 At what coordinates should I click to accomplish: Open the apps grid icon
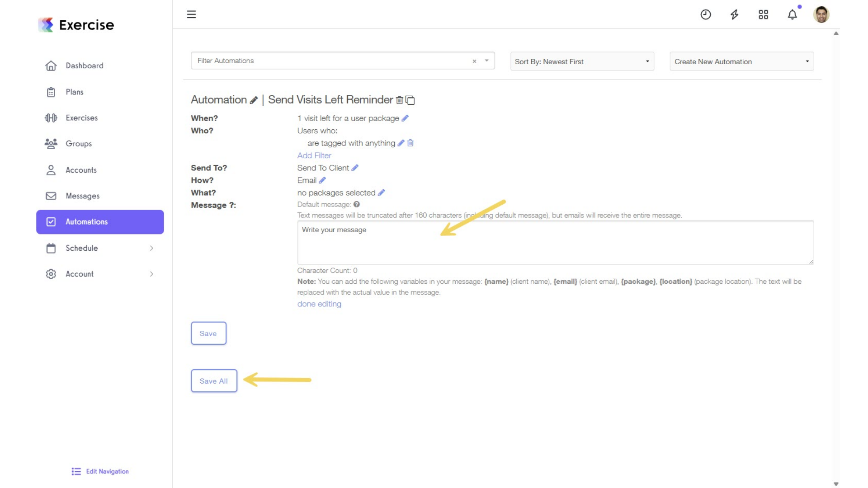click(763, 14)
